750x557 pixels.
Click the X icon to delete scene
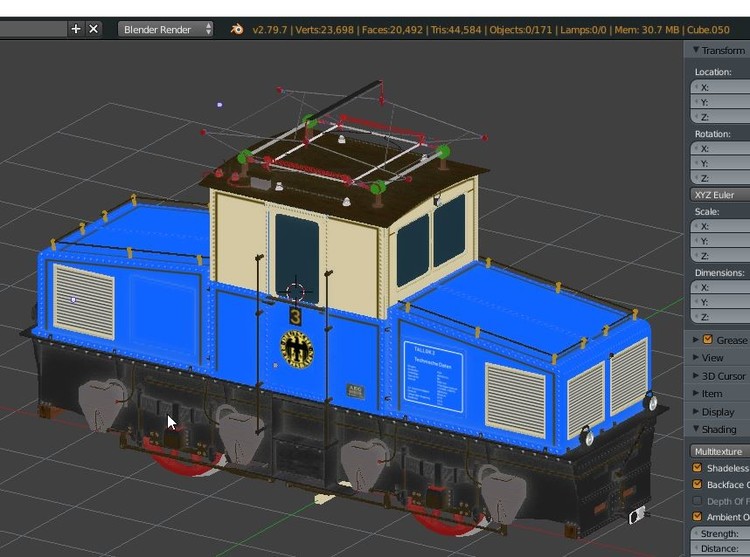click(94, 29)
